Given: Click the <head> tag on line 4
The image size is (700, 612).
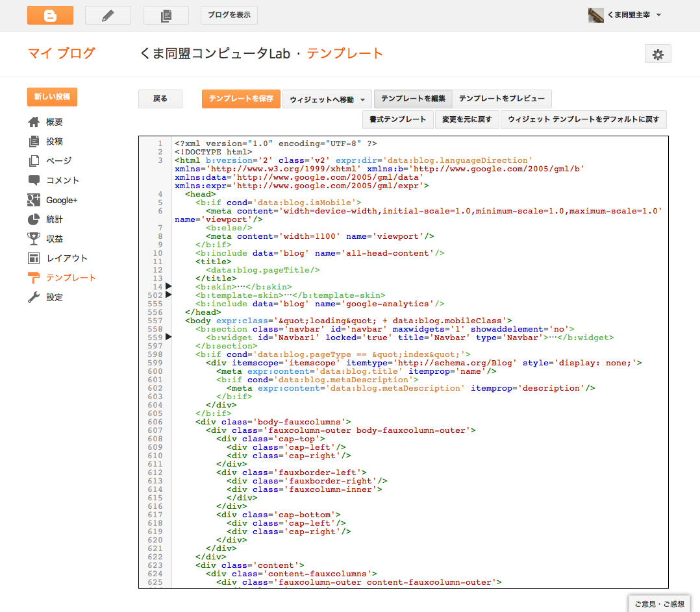Looking at the screenshot, I should pos(201,194).
